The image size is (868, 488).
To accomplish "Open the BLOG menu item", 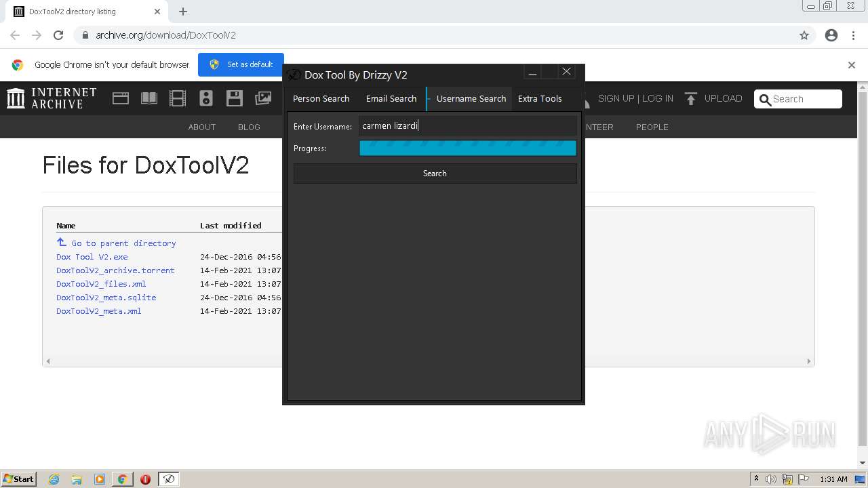I will [x=249, y=127].
